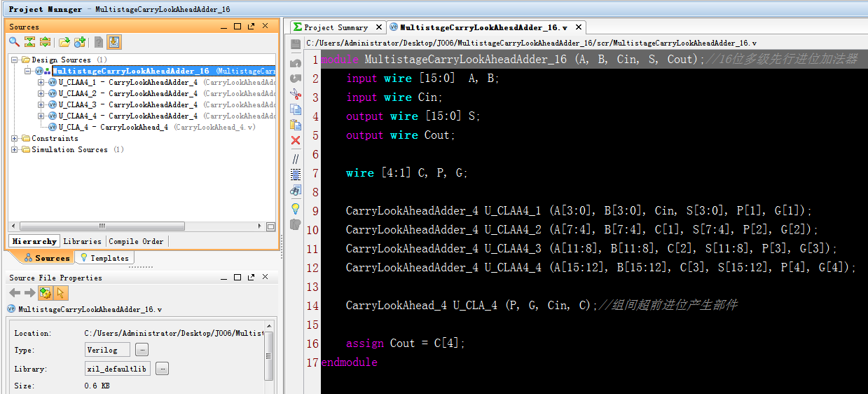The image size is (868, 394).
Task: Expand the U_CLAA4_3 tree node
Action: pyautogui.click(x=41, y=104)
